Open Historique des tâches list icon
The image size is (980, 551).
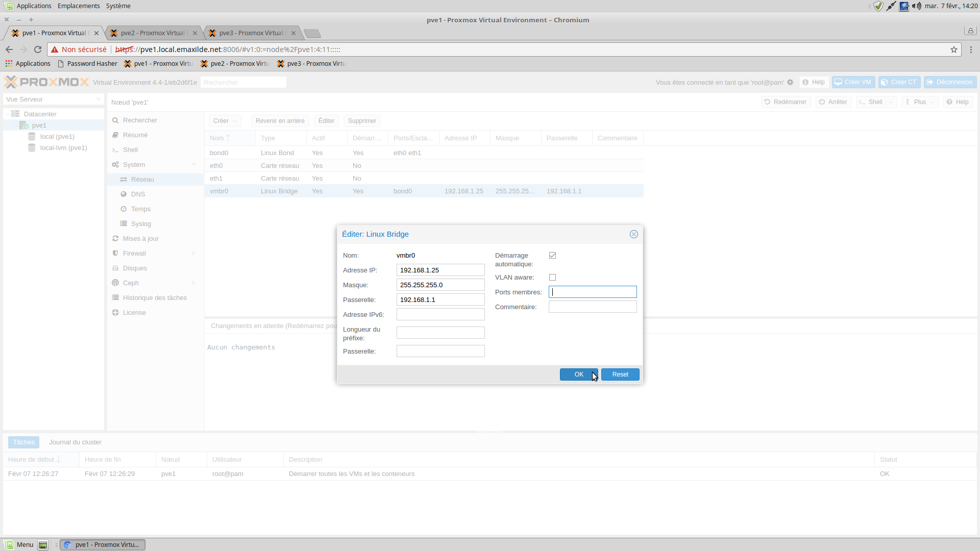click(115, 298)
